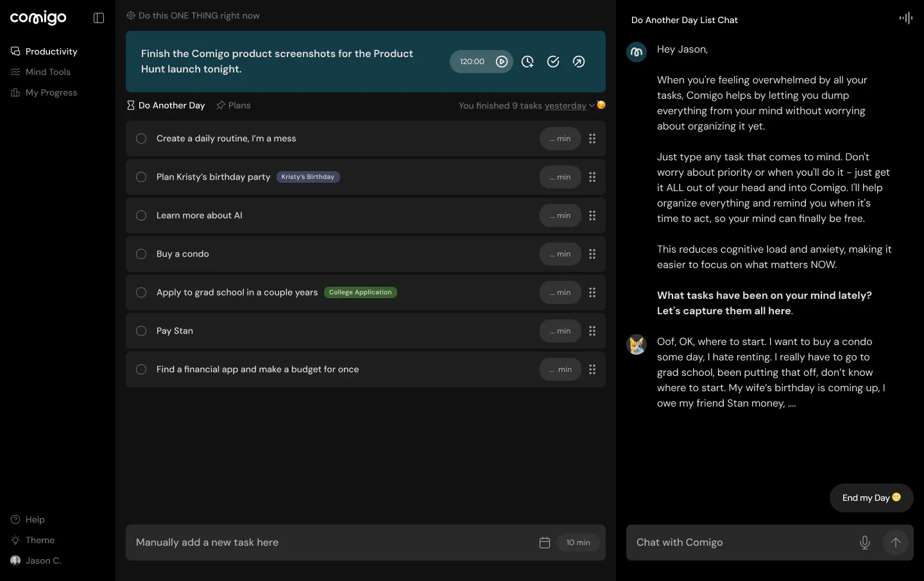Click the snooze clock icon on focus task
924x581 pixels.
[527, 62]
